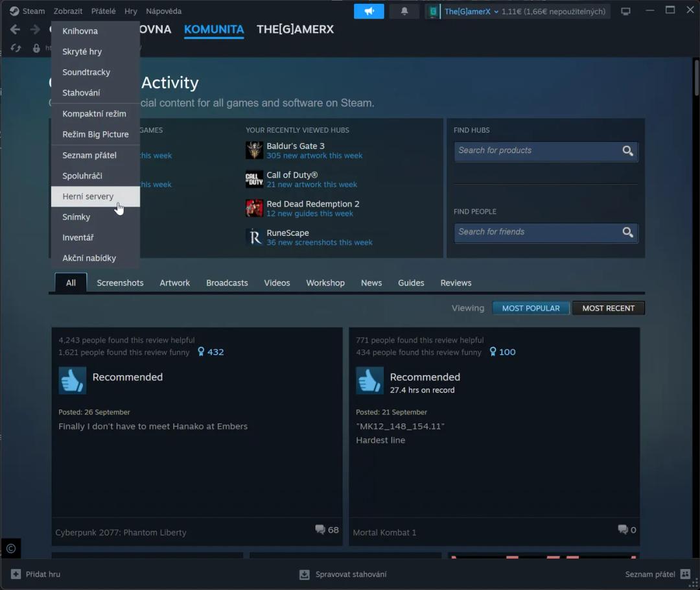Viewport: 700px width, 590px height.
Task: Click the Steam logo icon in menu bar
Action: (14, 11)
